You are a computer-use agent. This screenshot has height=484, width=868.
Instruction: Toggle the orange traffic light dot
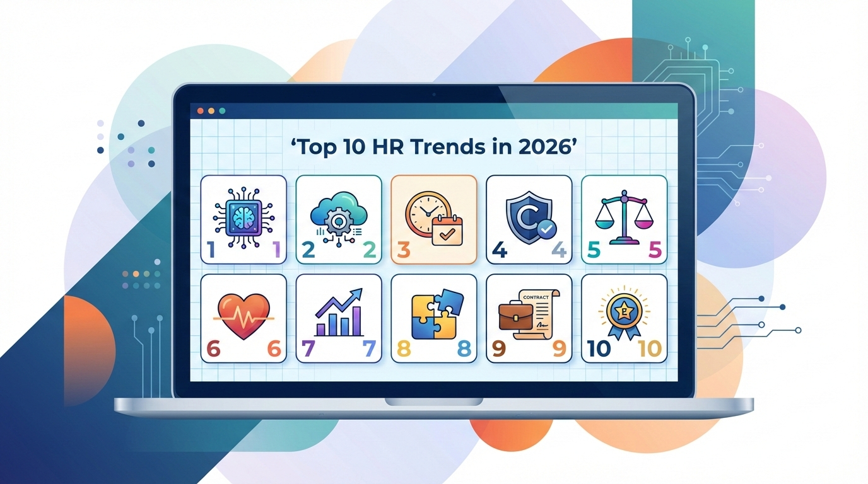211,110
